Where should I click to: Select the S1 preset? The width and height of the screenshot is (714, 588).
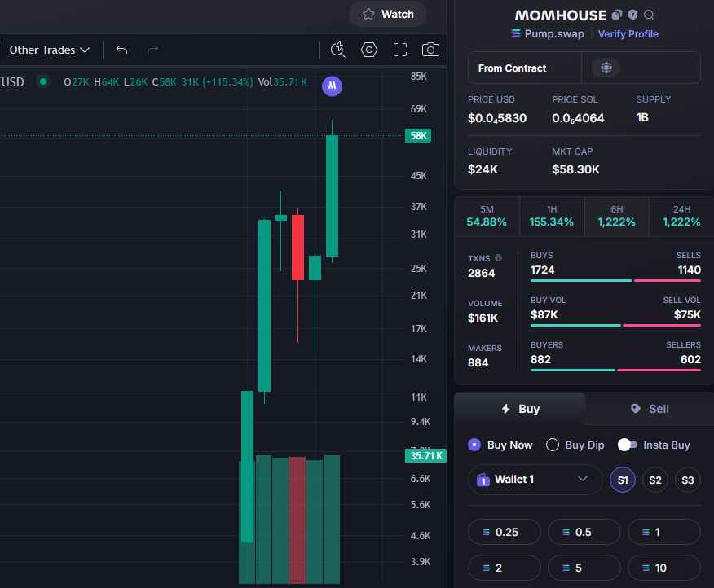coord(623,480)
